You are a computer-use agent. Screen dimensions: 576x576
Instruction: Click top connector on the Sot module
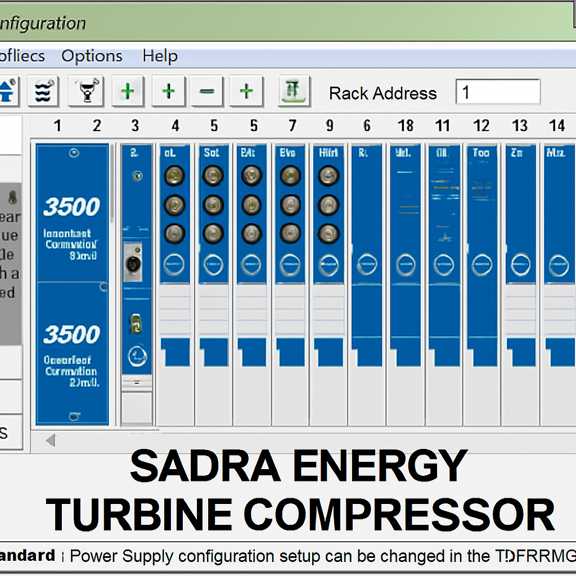click(x=213, y=175)
